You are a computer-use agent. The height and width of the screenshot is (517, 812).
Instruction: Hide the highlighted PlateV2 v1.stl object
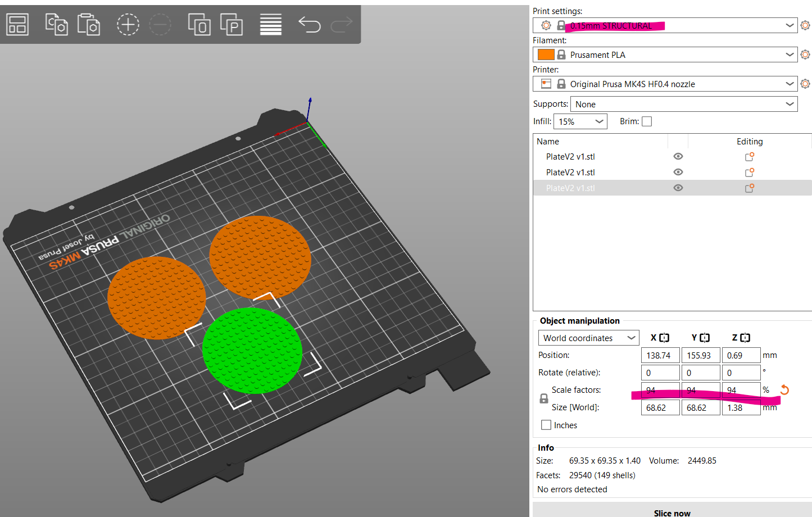678,188
